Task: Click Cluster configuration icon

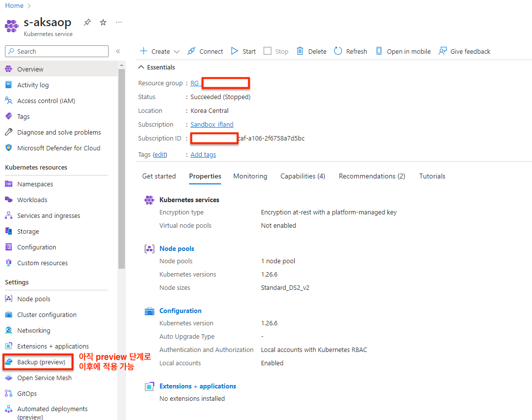Action: pyautogui.click(x=9, y=315)
